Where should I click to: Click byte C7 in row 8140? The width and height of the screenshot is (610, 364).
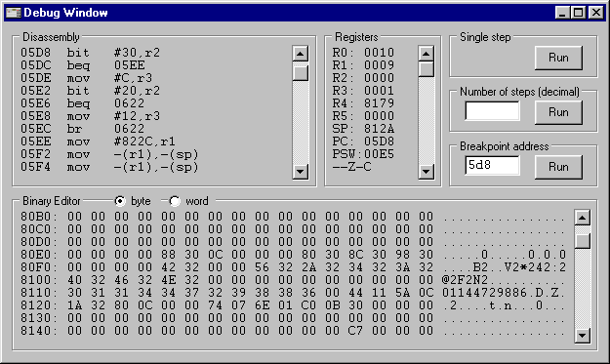coord(355,331)
